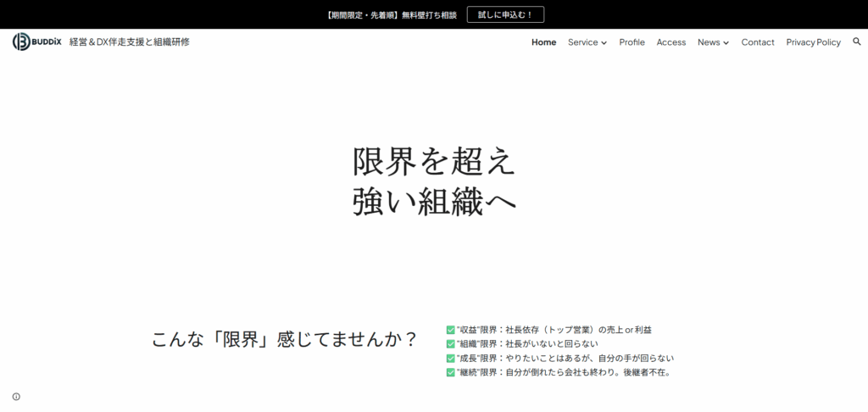Click the News menu label
The width and height of the screenshot is (868, 412).
click(x=708, y=42)
